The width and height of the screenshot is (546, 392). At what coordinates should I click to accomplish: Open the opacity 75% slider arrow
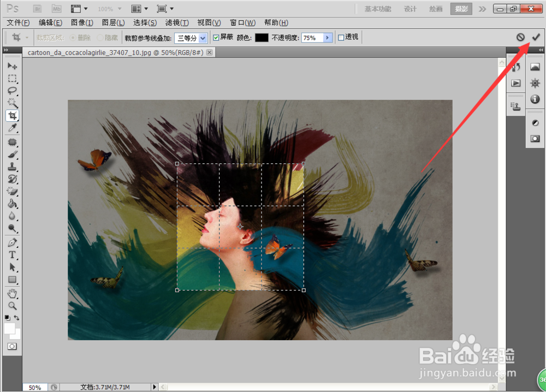pyautogui.click(x=327, y=38)
